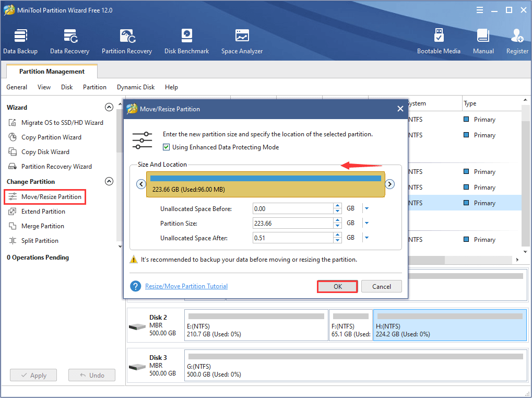Screen dimensions: 532x398
Task: Create Bootable Media
Action: [x=439, y=41]
